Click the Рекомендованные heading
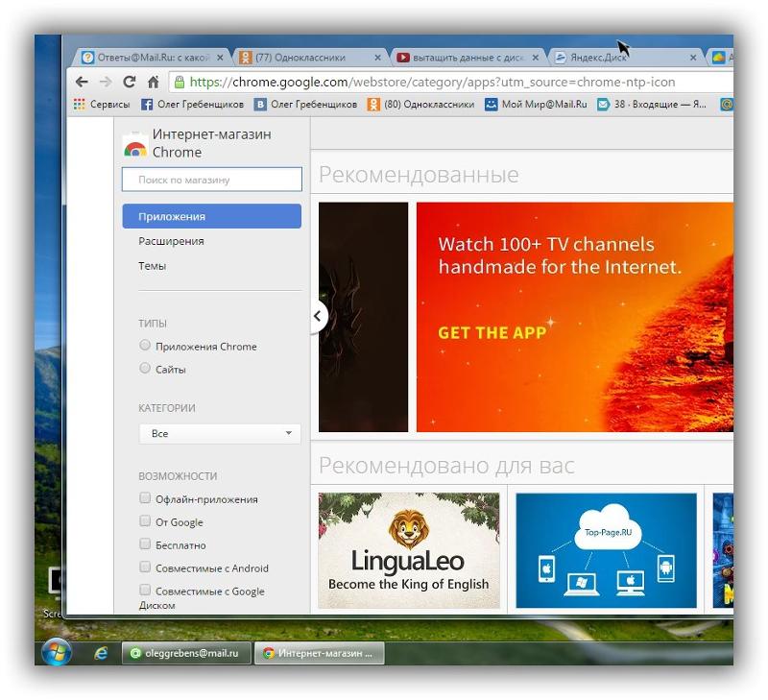 pyautogui.click(x=419, y=175)
